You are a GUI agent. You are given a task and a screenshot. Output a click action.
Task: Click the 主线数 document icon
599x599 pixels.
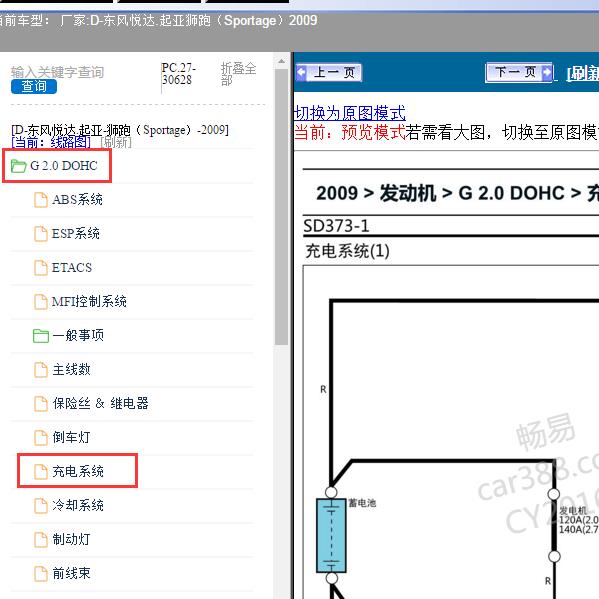point(41,370)
